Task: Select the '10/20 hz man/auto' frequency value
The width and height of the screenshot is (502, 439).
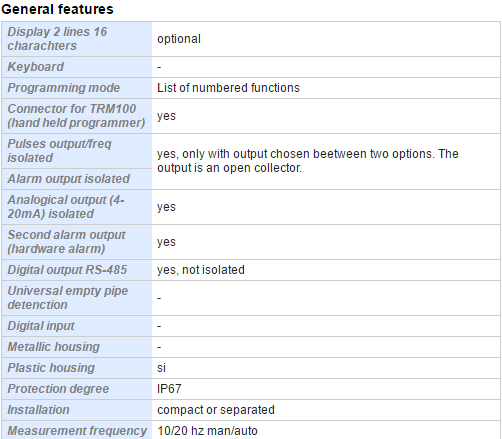Action: point(207,431)
